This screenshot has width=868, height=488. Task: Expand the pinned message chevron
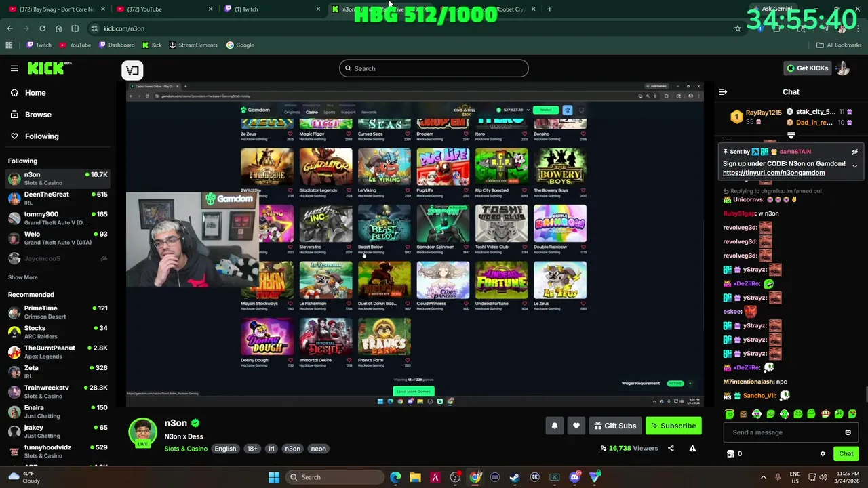pos(854,166)
